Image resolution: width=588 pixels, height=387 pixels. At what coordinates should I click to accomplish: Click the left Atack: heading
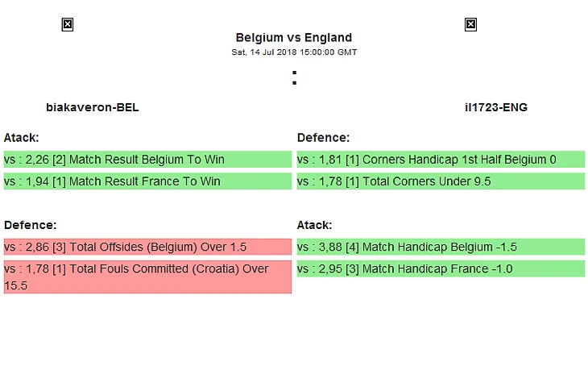[x=21, y=138]
